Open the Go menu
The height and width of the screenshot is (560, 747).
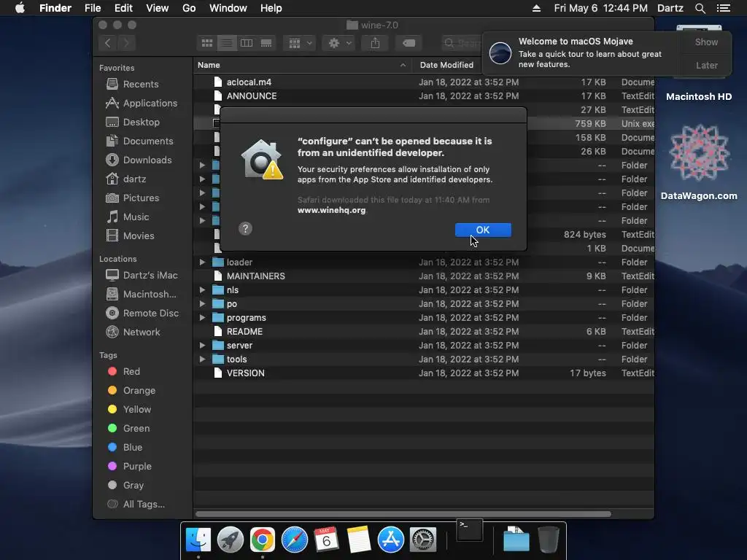189,8
